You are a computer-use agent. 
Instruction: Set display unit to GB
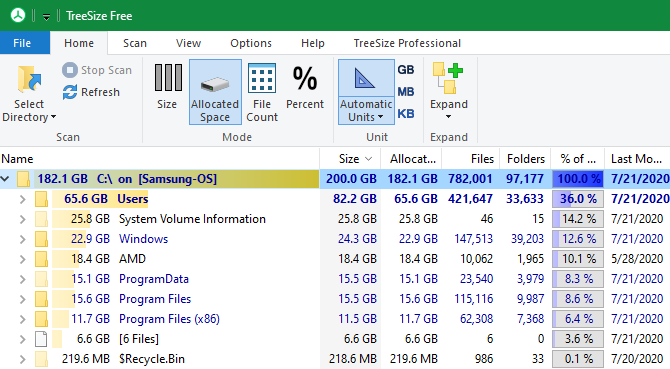[x=406, y=70]
